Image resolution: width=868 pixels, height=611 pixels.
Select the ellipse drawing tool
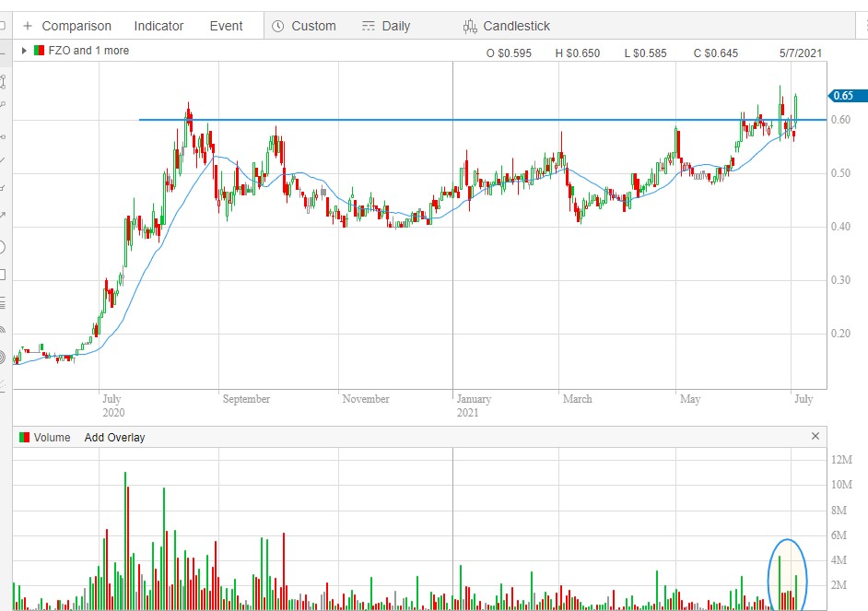pyautogui.click(x=2, y=247)
